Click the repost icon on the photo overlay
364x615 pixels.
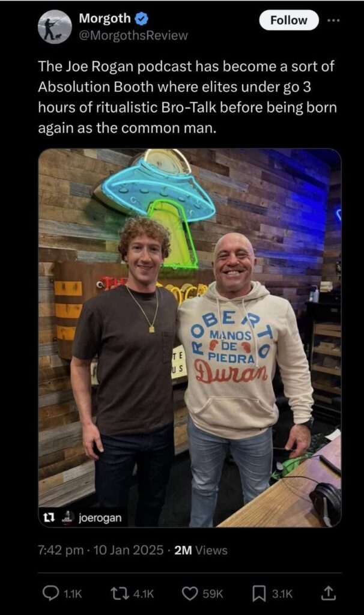[49, 518]
